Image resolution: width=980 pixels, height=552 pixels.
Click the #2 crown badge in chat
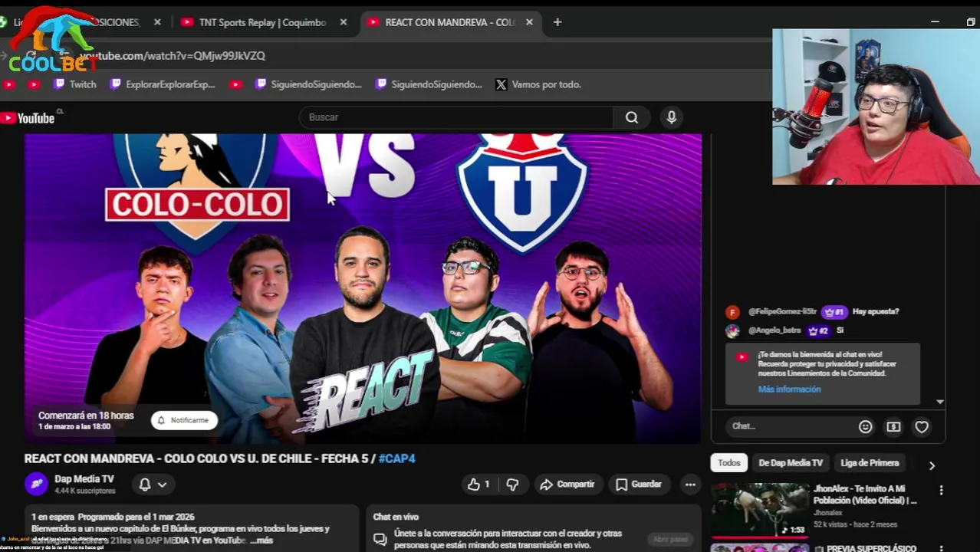[818, 330]
